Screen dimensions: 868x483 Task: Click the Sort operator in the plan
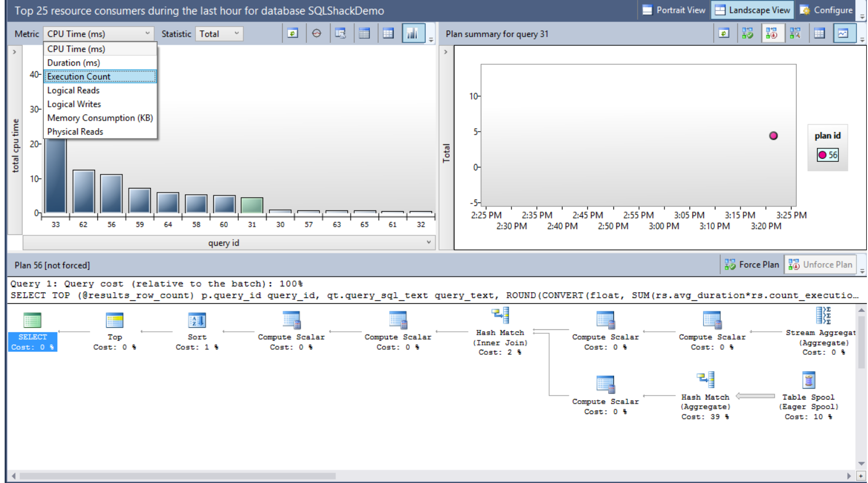[x=197, y=320]
